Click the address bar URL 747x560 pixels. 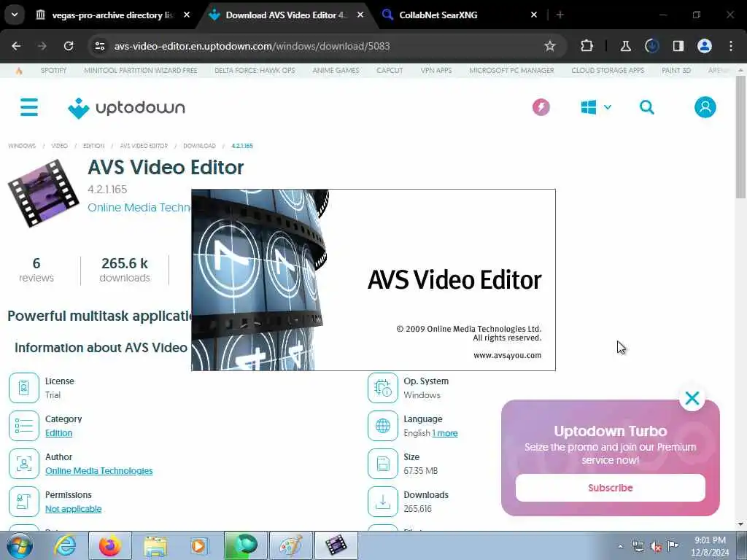point(252,46)
